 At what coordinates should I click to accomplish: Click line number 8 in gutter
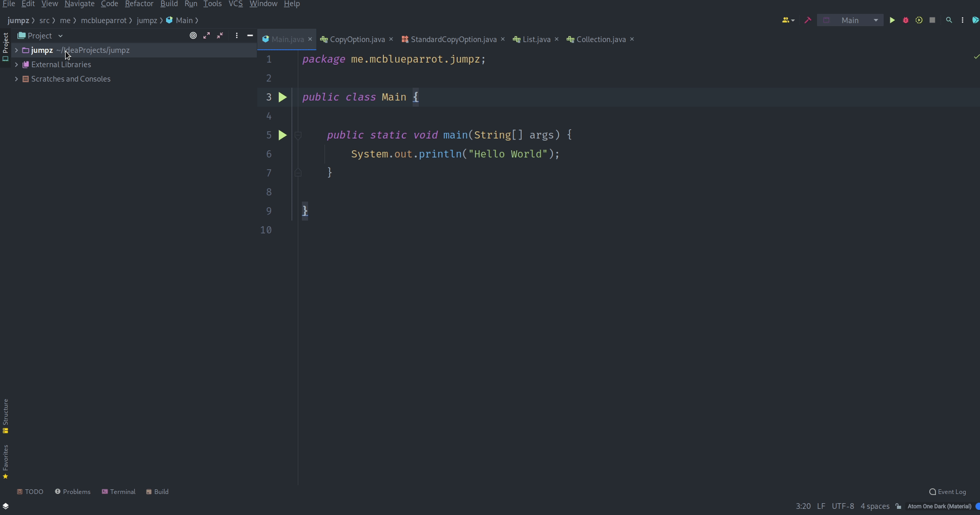pyautogui.click(x=269, y=192)
